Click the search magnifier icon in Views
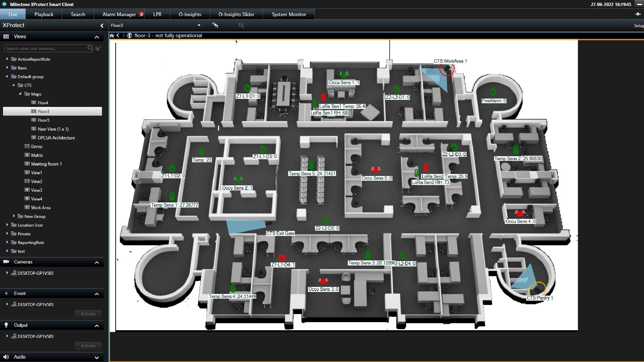Viewport: 644px width, 362px height. (90, 48)
